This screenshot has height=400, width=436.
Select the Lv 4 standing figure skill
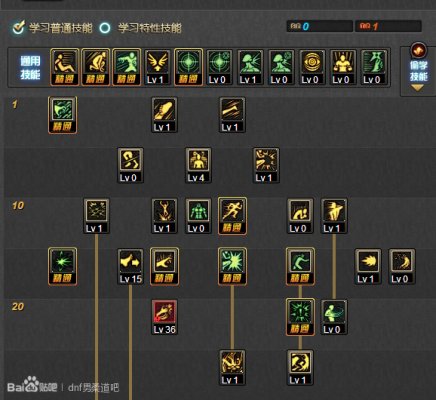coord(198,165)
